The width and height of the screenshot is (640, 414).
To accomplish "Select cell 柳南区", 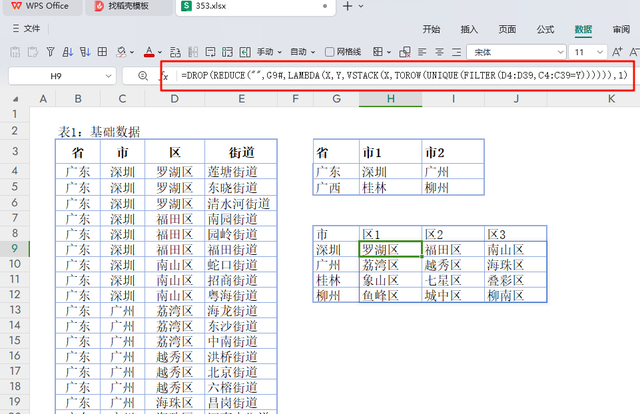I will pos(516,296).
